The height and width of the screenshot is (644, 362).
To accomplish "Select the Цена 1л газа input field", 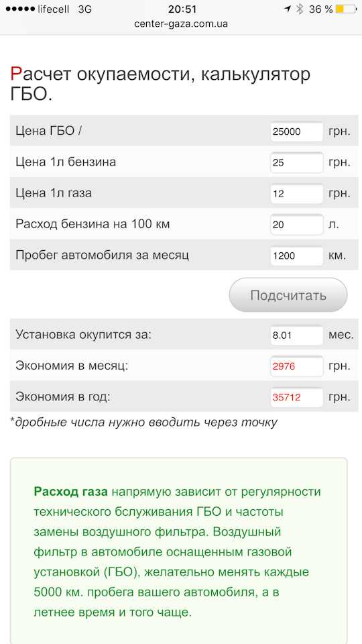I will click(x=297, y=193).
